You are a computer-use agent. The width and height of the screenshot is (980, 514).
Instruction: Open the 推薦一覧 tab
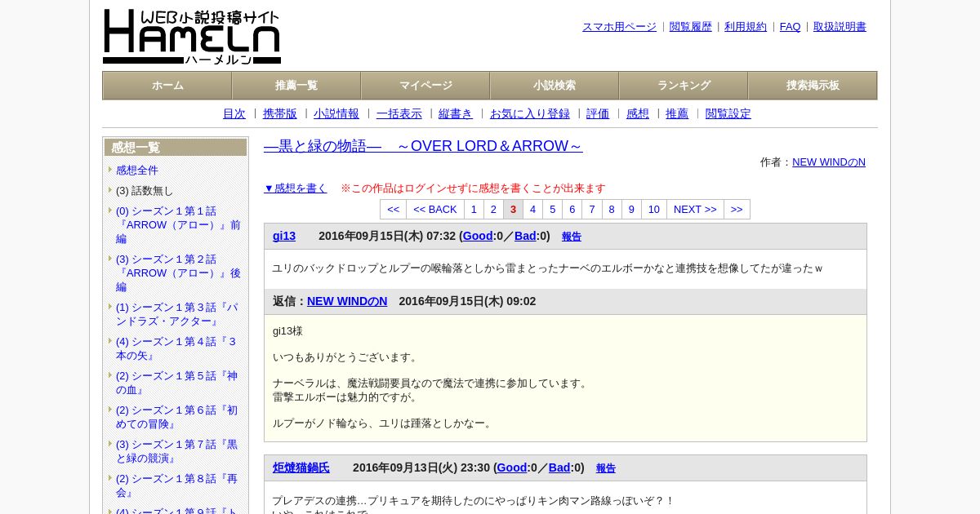click(x=296, y=86)
